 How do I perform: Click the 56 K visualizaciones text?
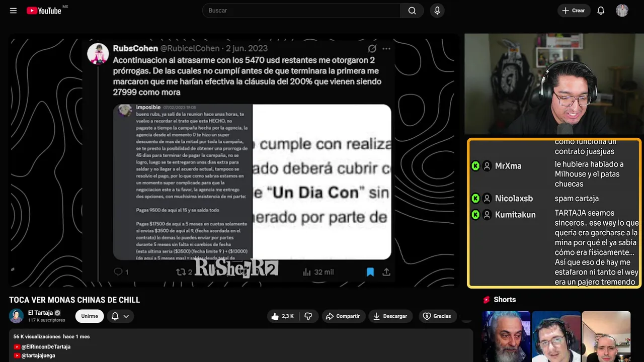click(x=37, y=336)
